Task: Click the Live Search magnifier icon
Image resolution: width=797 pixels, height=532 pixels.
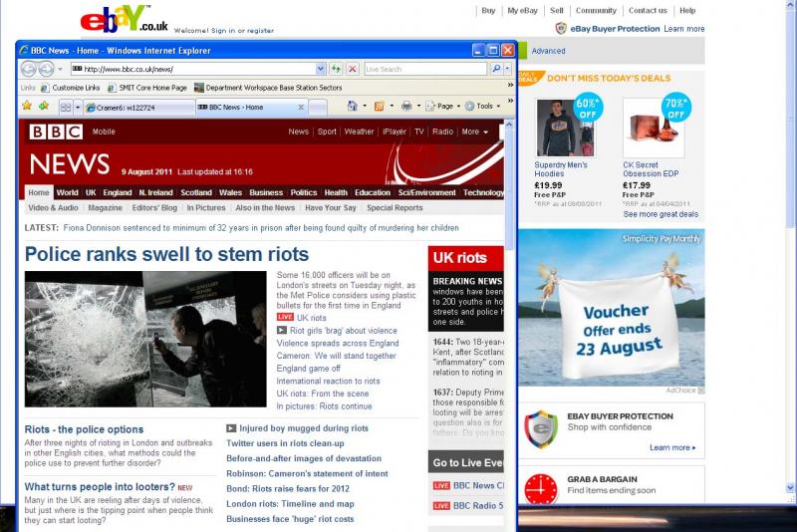Action: click(x=496, y=69)
